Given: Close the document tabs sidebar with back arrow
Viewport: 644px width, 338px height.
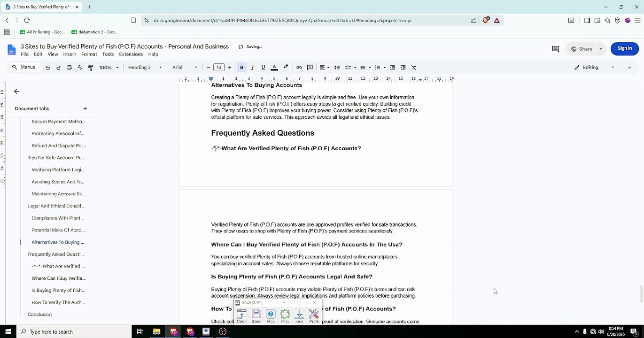Looking at the screenshot, I should tap(17, 92).
